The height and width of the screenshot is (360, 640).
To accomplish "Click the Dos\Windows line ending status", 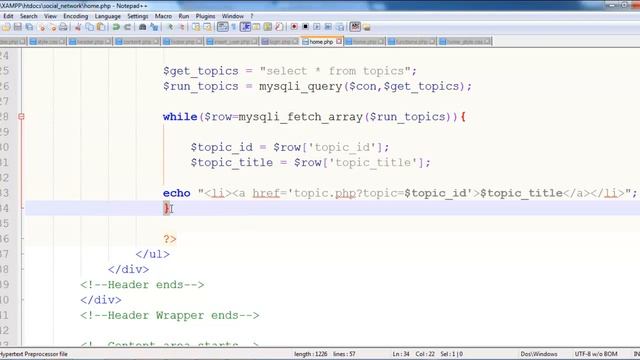I will click(538, 354).
